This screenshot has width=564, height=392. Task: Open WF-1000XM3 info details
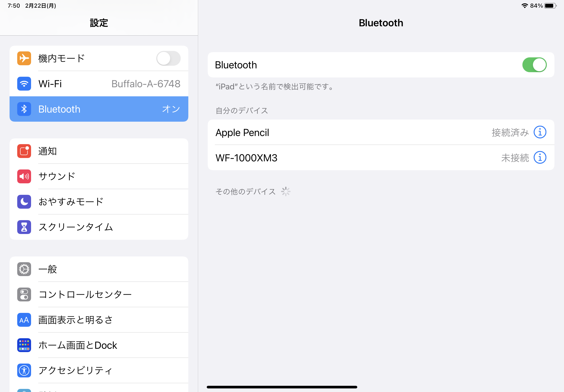click(x=540, y=158)
